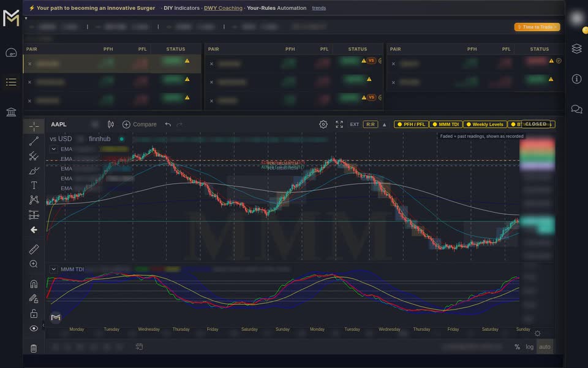
Task: Click the blurred user avatar on right
Action: click(x=577, y=18)
